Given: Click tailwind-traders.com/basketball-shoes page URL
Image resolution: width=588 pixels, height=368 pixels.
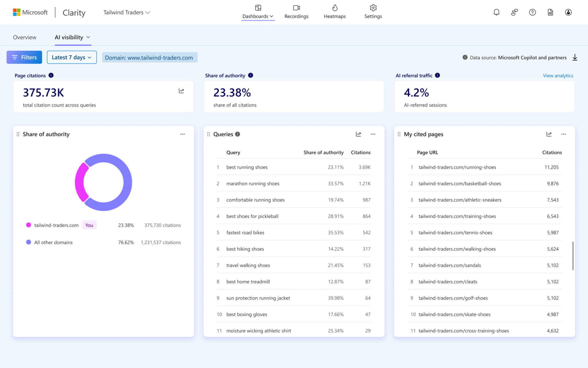Looking at the screenshot, I should [460, 183].
